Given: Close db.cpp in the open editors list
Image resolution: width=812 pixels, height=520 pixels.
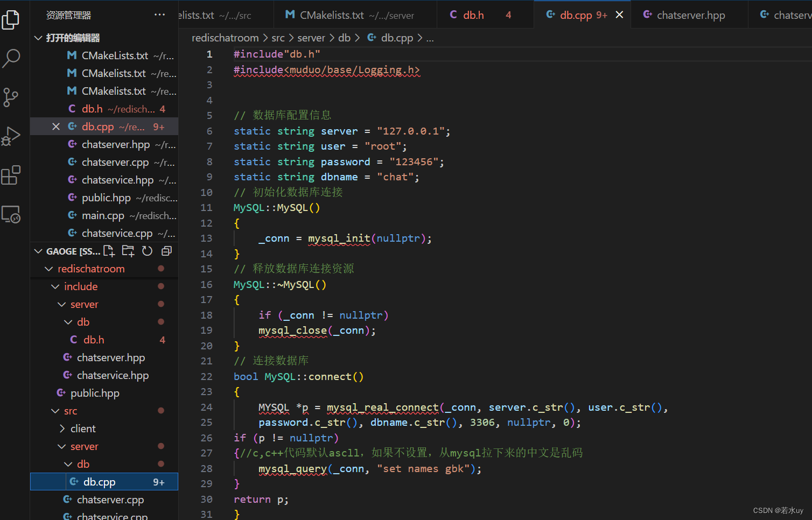Looking at the screenshot, I should [x=56, y=127].
